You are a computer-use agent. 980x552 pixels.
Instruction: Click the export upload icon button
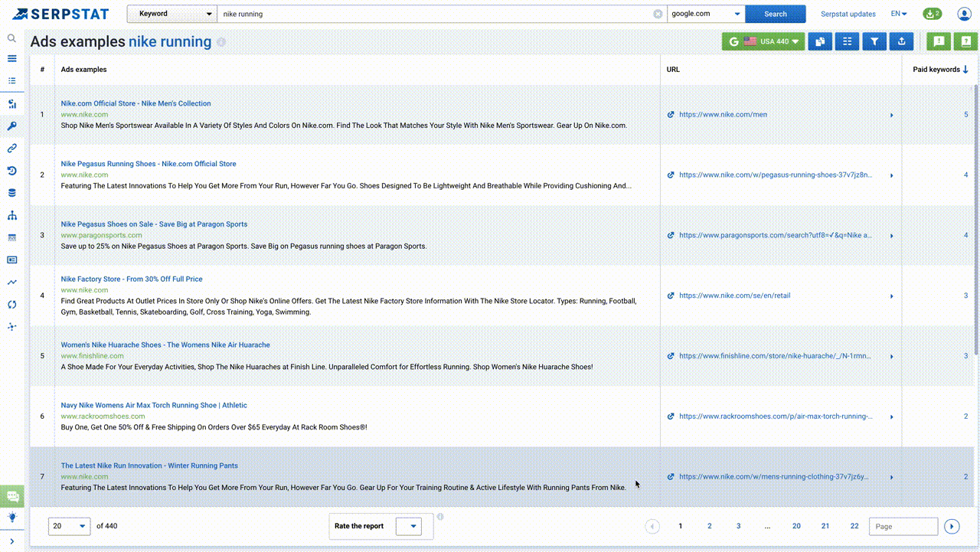click(901, 42)
